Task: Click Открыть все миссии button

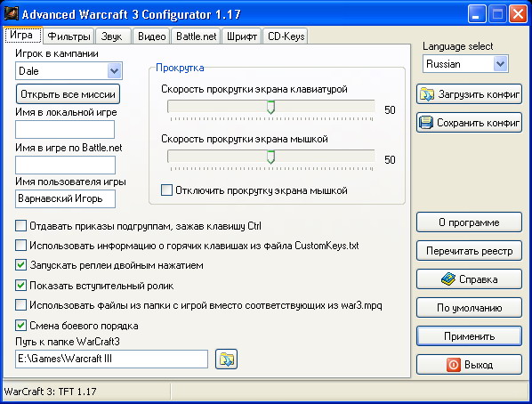Action: [68, 94]
